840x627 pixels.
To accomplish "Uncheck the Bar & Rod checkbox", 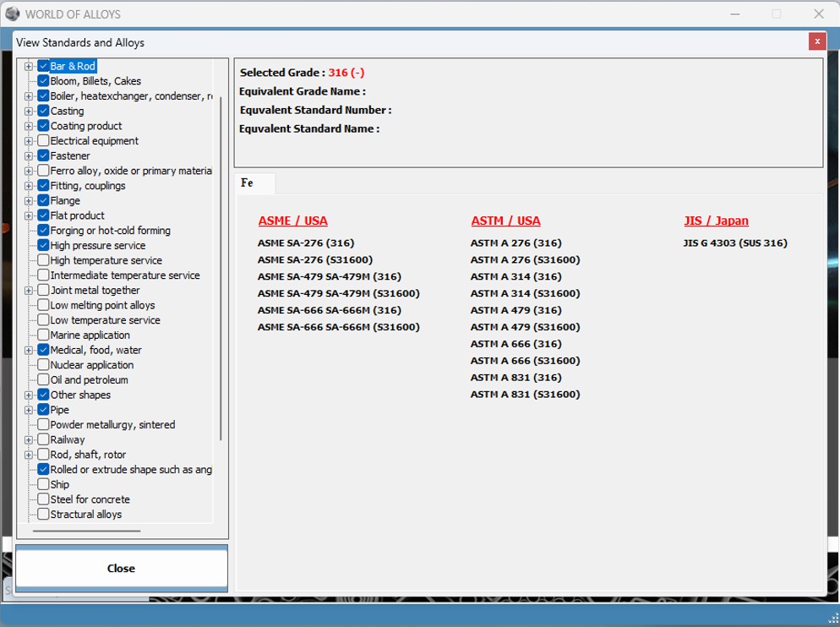I will click(43, 66).
